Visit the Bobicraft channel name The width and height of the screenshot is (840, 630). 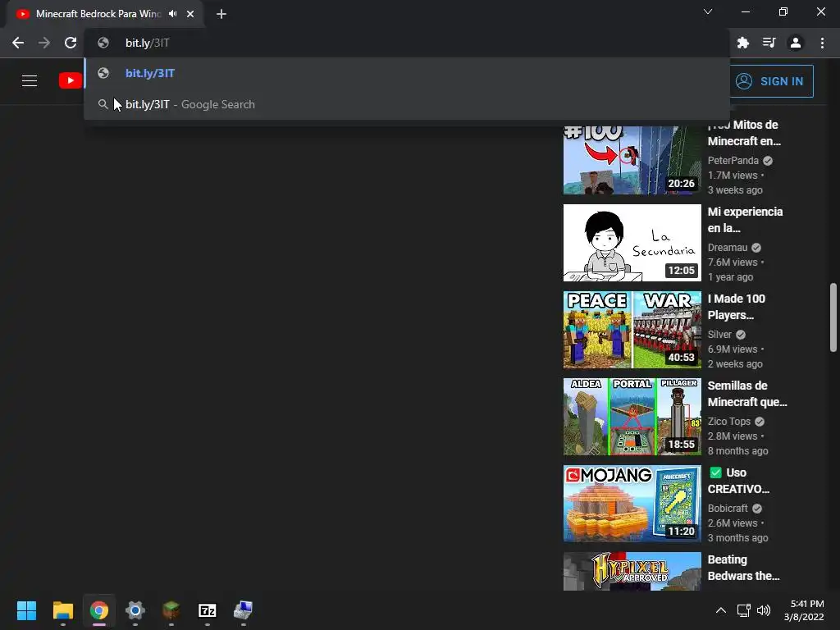(728, 509)
